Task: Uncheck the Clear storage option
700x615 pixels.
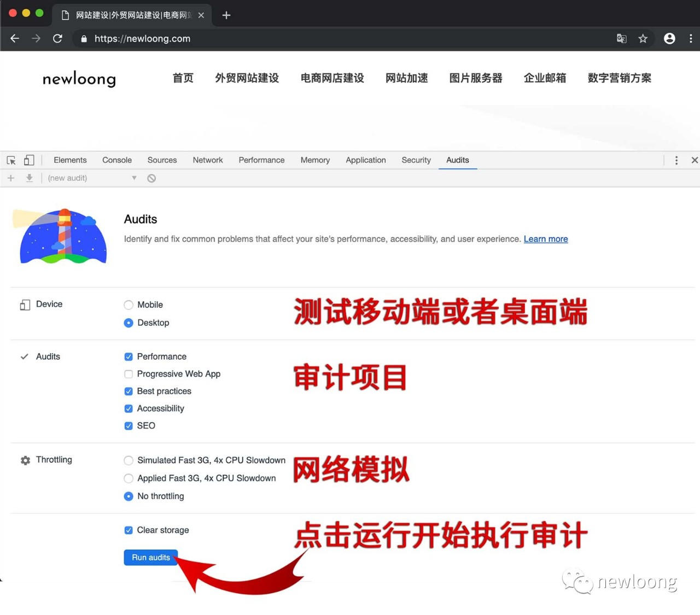Action: pyautogui.click(x=129, y=530)
